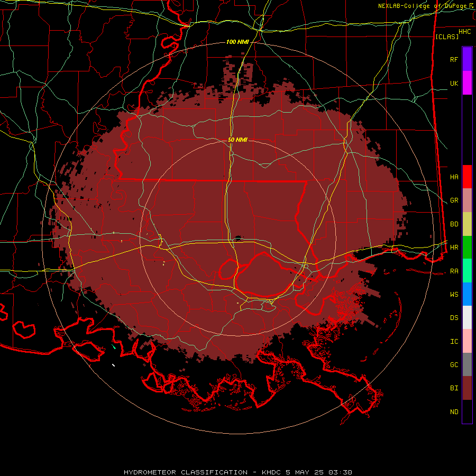Click the "HHC" product label
Screen dimensions: 476x476
(x=465, y=32)
